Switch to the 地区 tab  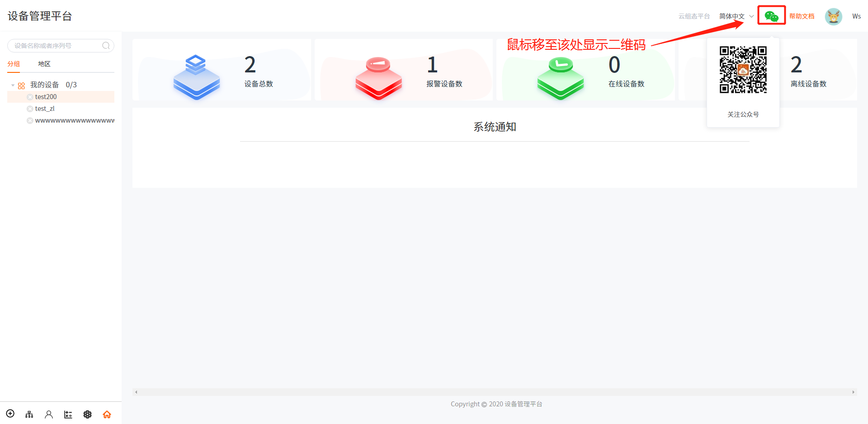point(44,64)
